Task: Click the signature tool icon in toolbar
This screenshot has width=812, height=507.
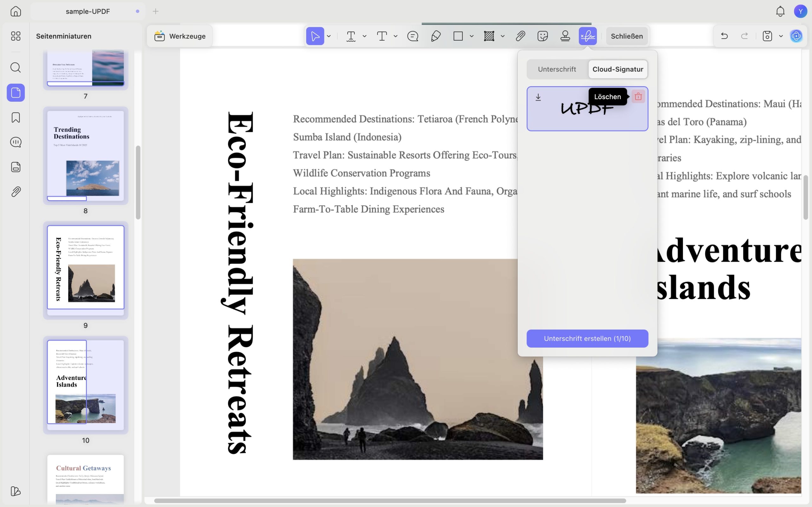Action: [587, 36]
